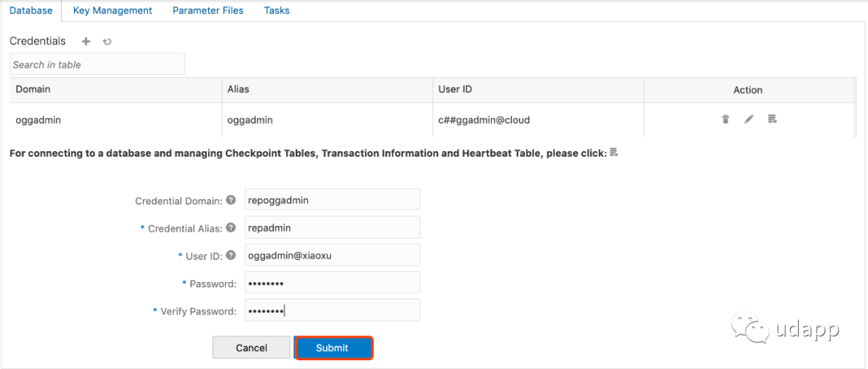Focus the Search in table field
The image size is (868, 369).
97,64
